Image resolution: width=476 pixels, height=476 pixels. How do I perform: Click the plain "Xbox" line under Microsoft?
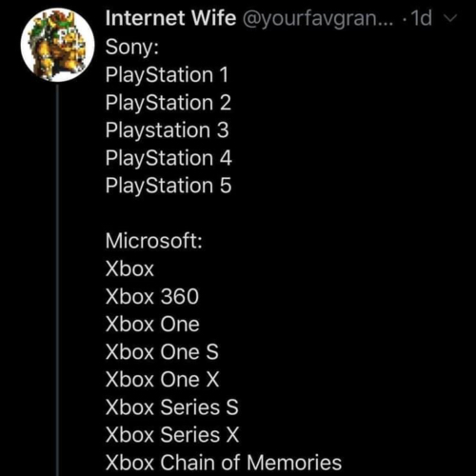(130, 269)
